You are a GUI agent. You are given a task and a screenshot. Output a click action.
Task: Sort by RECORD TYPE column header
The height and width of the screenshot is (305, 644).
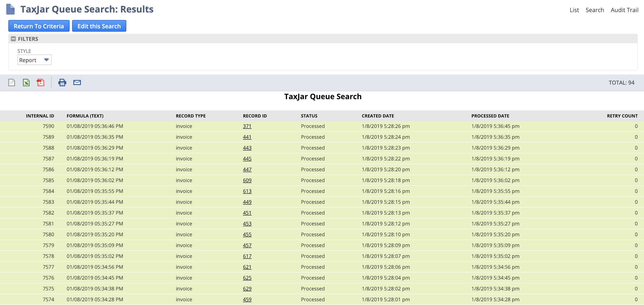(x=191, y=116)
